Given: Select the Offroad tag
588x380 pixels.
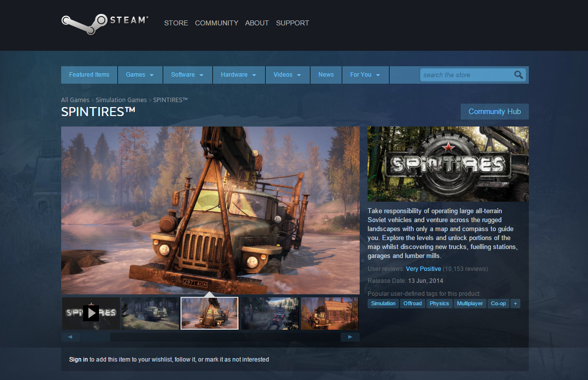Looking at the screenshot, I should [412, 303].
